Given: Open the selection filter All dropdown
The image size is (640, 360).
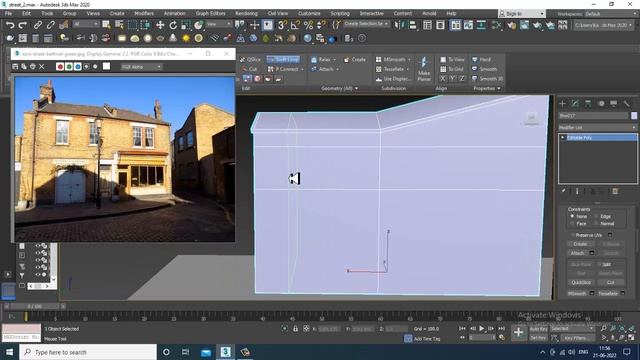Looking at the screenshot, I should (x=86, y=24).
